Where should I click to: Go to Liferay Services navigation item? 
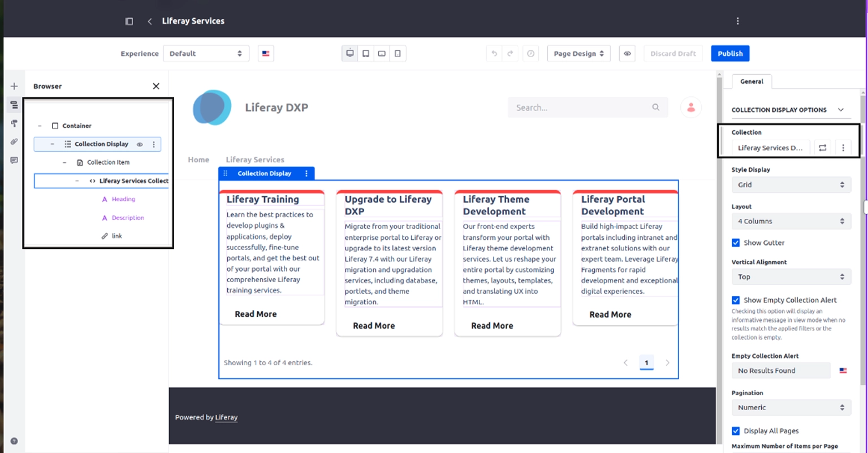255,160
